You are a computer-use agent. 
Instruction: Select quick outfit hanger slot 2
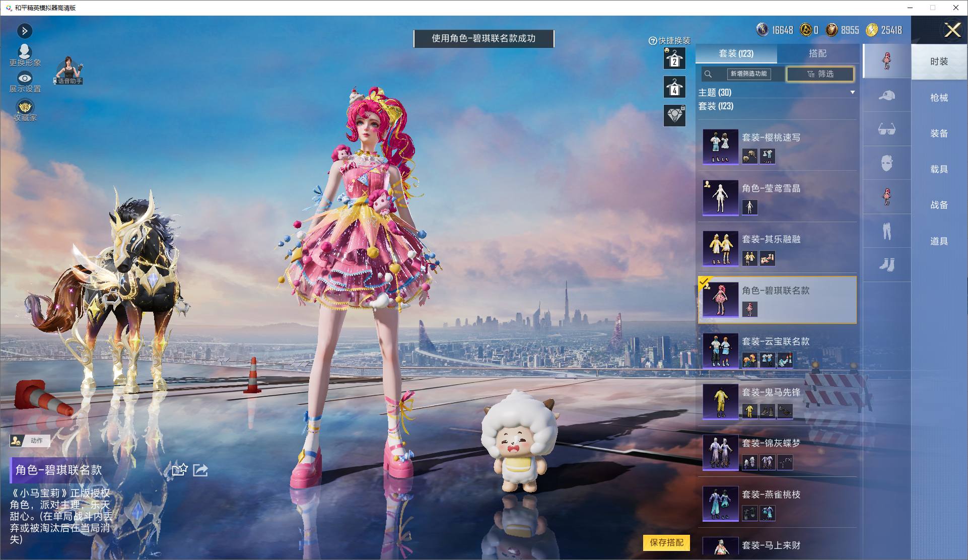[674, 58]
